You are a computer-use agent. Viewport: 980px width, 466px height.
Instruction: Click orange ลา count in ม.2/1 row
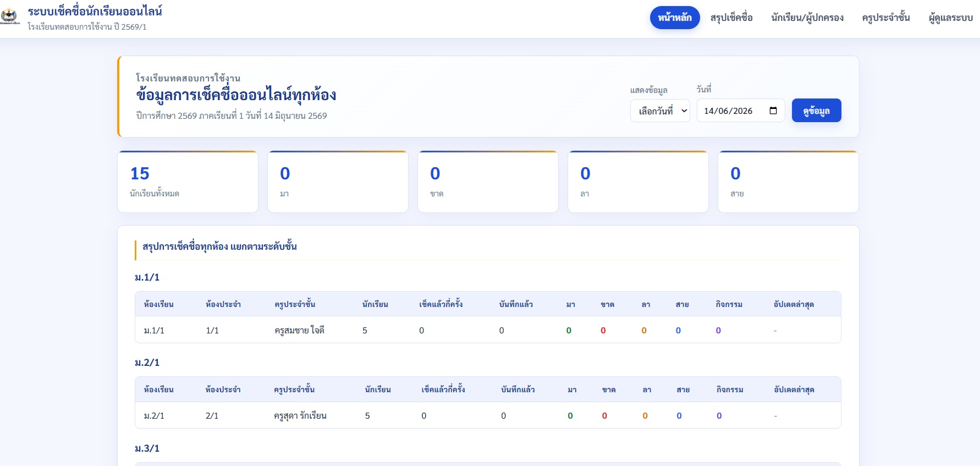point(645,416)
